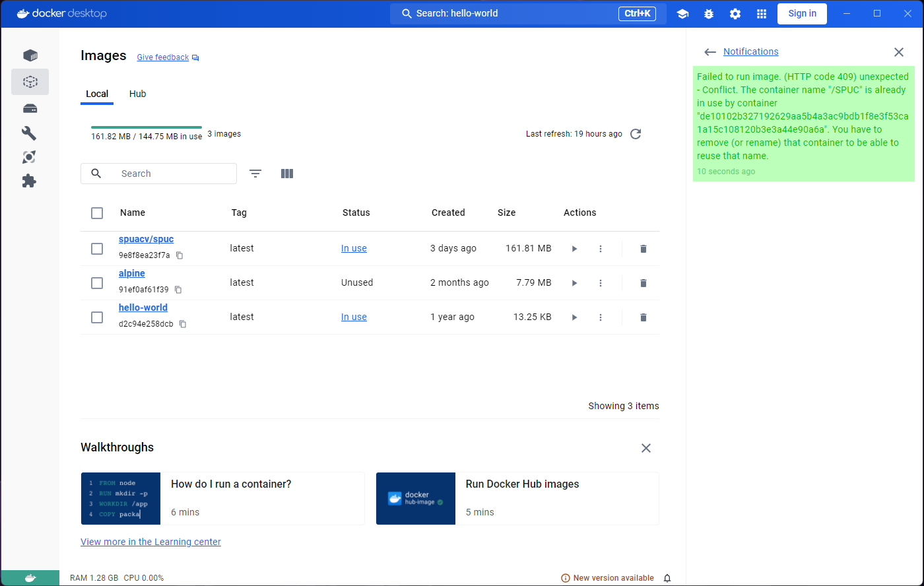Open the hello-world image link
924x586 pixels.
pyautogui.click(x=143, y=308)
